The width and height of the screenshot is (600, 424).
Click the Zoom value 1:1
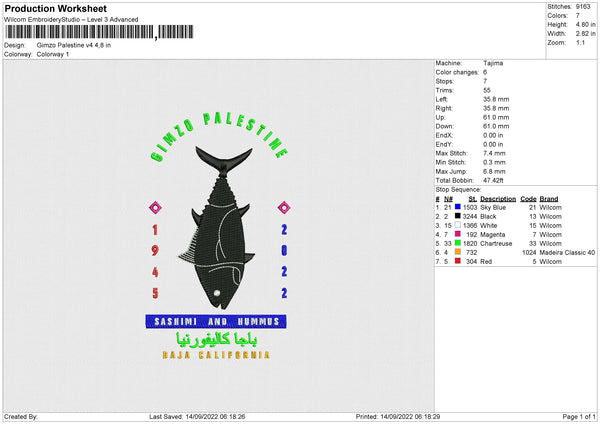coord(580,42)
